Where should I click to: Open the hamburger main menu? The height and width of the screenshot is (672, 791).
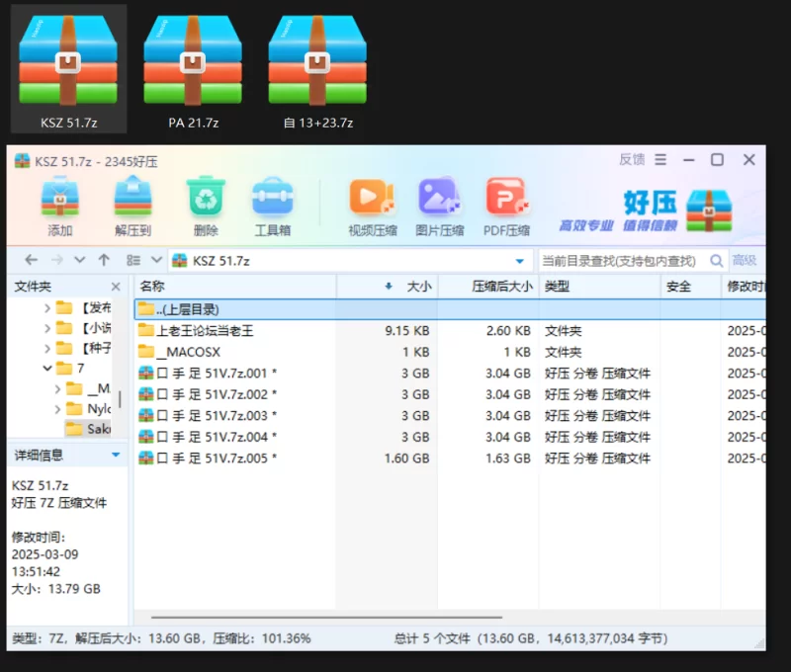tap(660, 160)
